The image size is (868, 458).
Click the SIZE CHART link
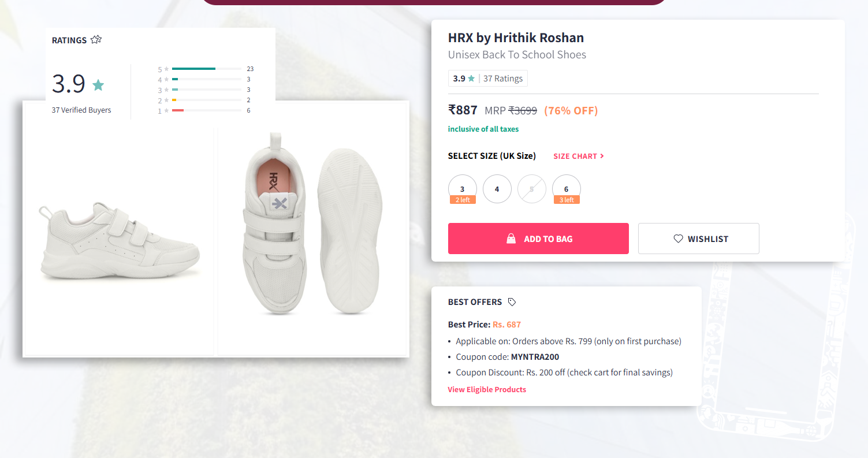click(575, 156)
